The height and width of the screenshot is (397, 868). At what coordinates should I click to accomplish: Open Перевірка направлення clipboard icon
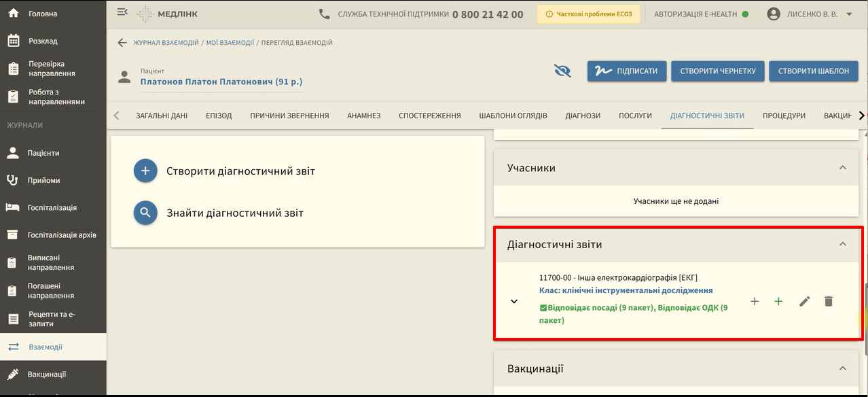tap(14, 69)
